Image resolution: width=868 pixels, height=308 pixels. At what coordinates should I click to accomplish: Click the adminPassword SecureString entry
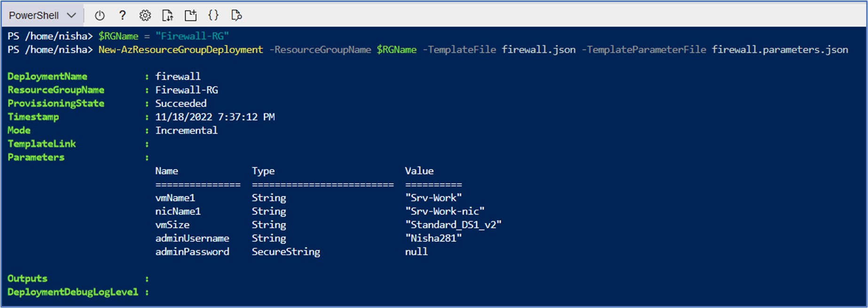click(x=192, y=252)
